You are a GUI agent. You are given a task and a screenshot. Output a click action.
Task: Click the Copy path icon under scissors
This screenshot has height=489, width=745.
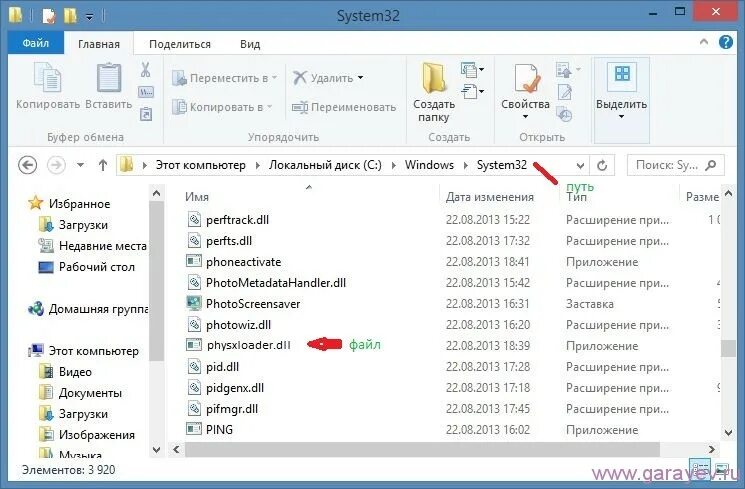(146, 92)
